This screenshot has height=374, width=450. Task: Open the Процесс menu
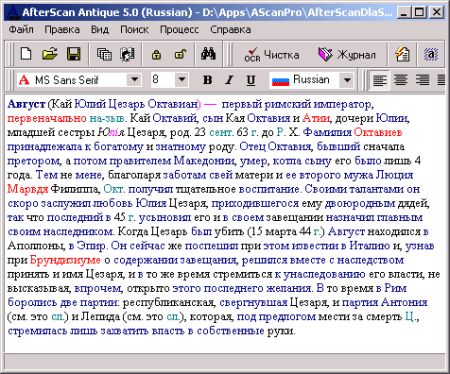[179, 29]
